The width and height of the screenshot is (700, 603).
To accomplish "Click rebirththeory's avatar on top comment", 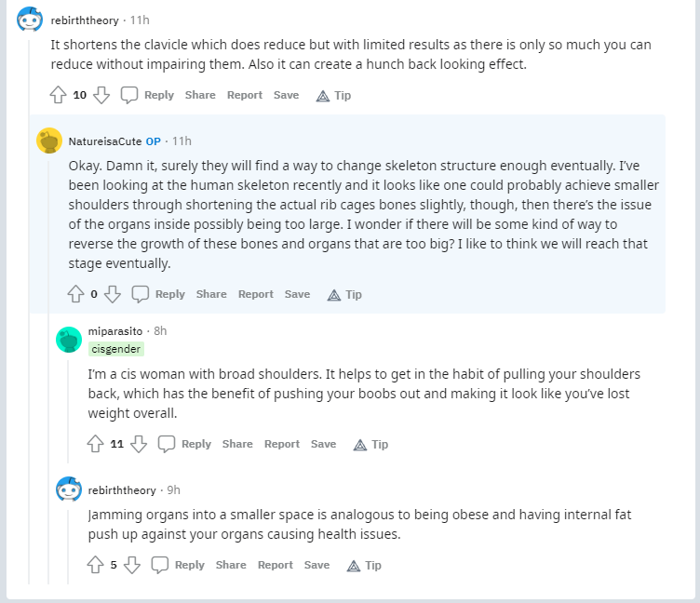I will (x=31, y=19).
